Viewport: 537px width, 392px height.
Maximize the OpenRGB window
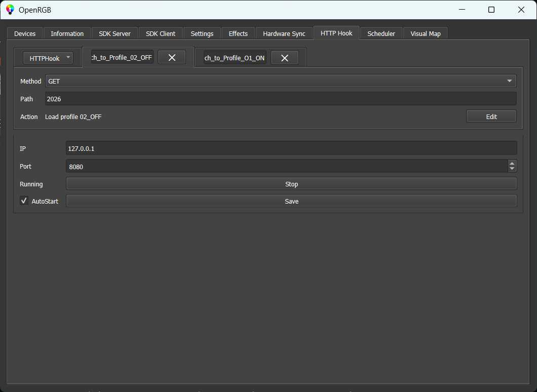[x=491, y=10]
